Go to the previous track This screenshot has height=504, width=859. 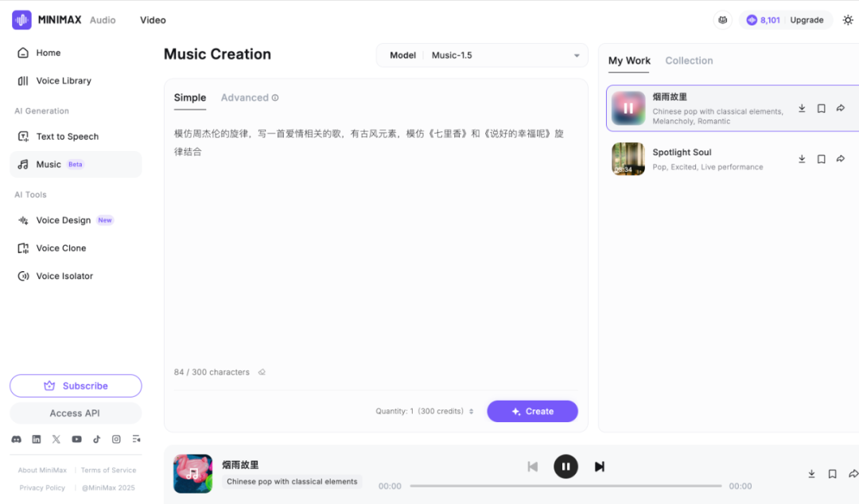[532, 467]
